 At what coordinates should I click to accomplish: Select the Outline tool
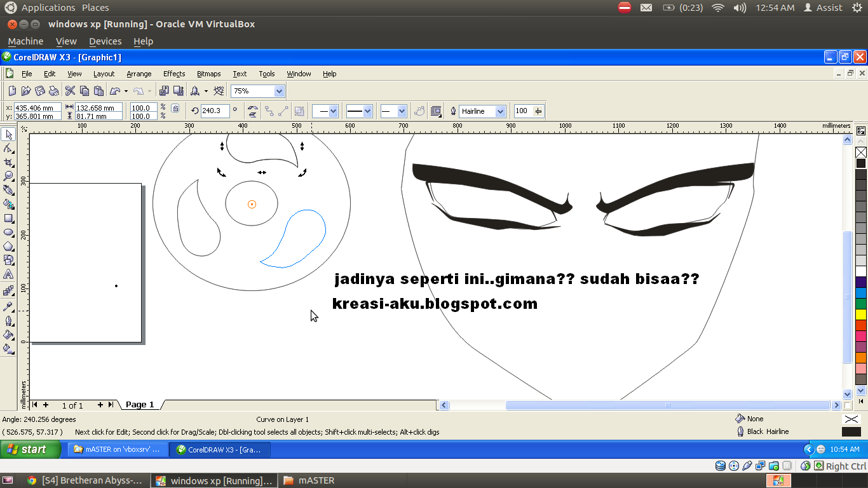point(8,320)
